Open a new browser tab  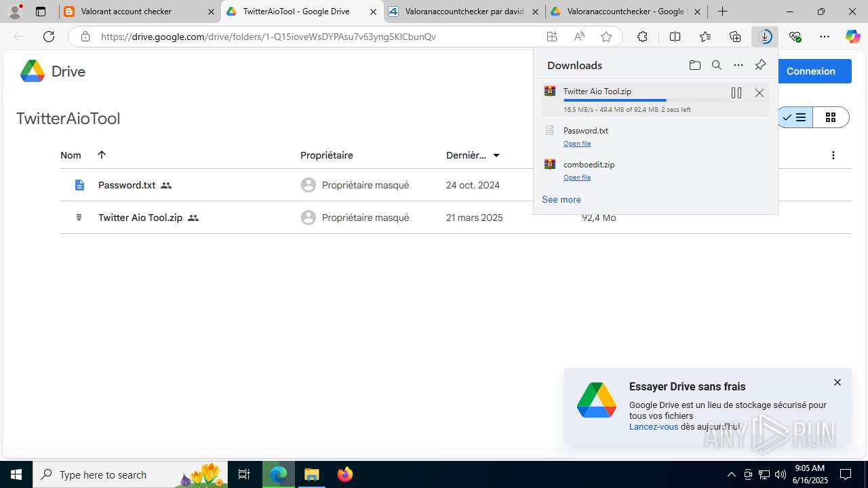click(x=723, y=12)
